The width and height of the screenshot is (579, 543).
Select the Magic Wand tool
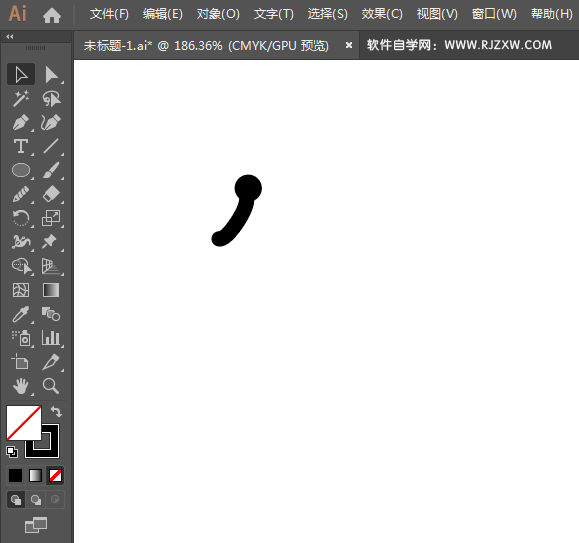[21, 98]
